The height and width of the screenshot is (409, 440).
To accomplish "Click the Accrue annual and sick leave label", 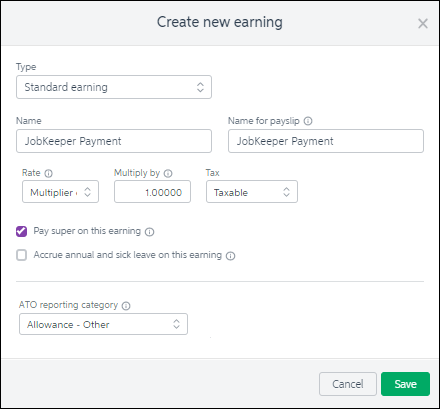I will [127, 255].
